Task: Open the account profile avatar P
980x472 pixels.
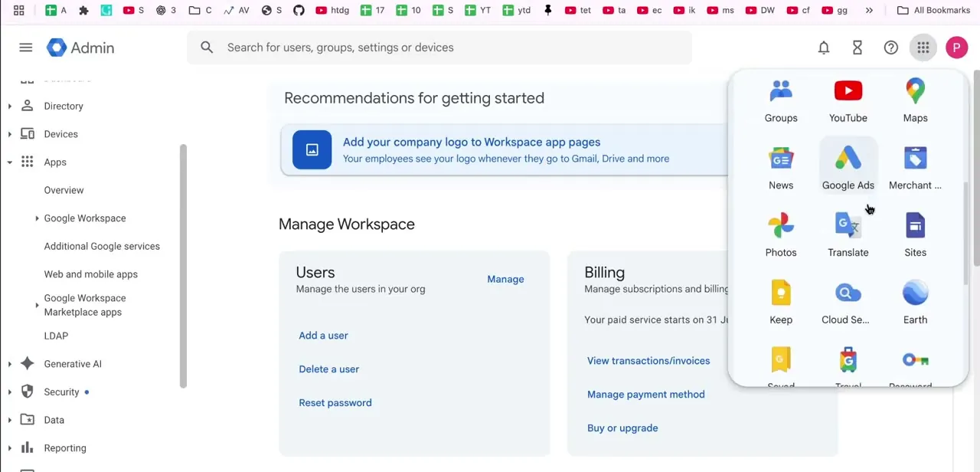Action: coord(956,48)
